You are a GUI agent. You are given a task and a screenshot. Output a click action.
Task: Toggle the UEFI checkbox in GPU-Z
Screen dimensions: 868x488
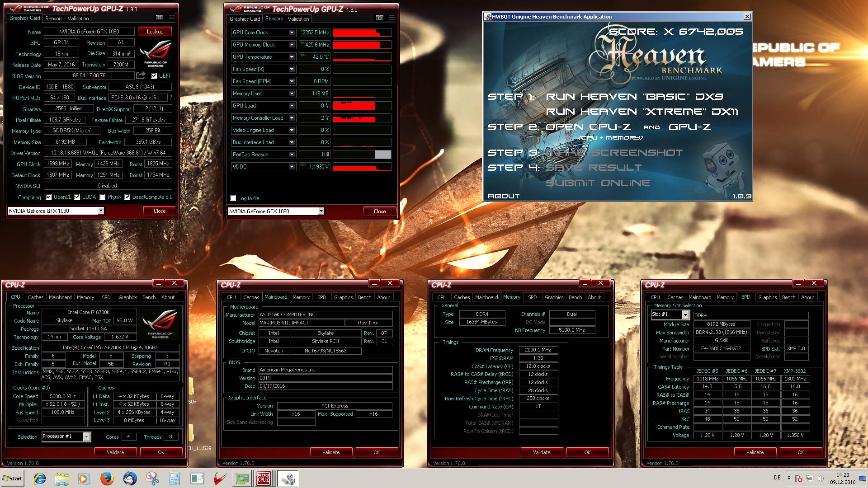tap(154, 76)
